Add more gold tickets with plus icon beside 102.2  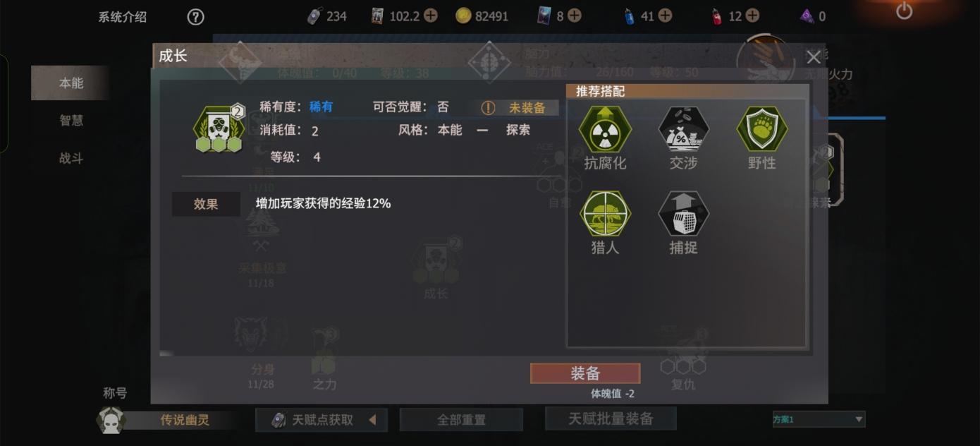(x=430, y=16)
